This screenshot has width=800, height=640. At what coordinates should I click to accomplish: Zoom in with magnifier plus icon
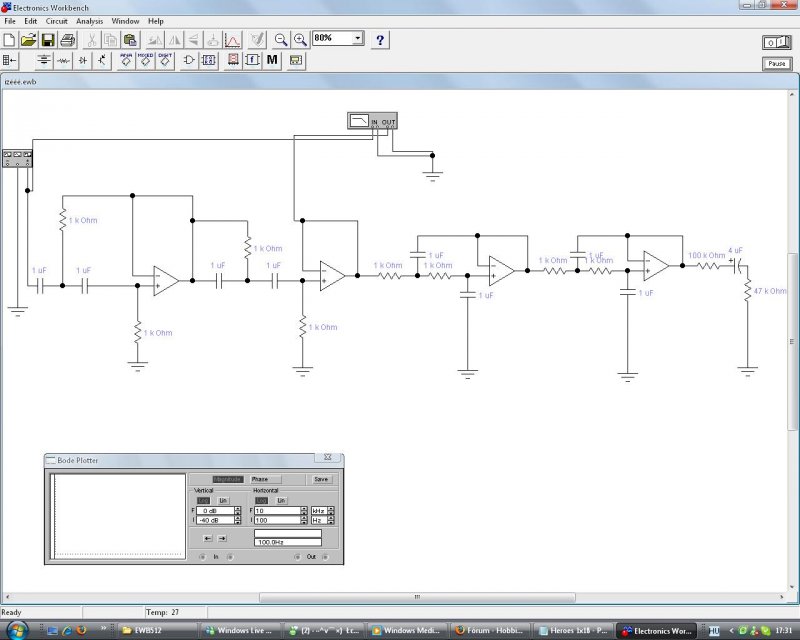tap(300, 39)
